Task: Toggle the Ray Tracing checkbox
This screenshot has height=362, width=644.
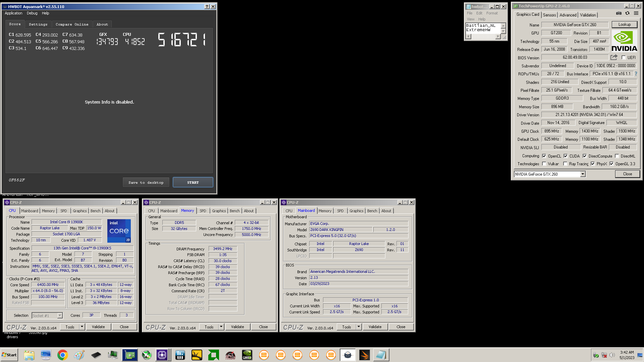Action: click(x=565, y=164)
